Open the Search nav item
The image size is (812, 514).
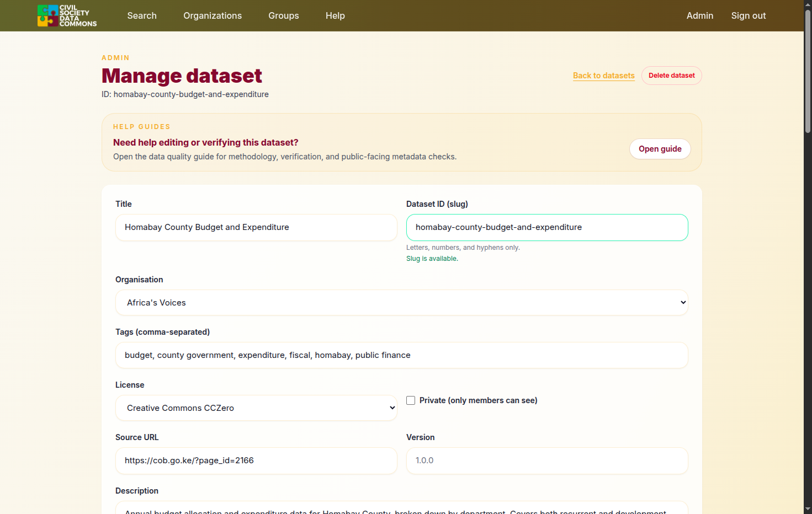tap(142, 15)
